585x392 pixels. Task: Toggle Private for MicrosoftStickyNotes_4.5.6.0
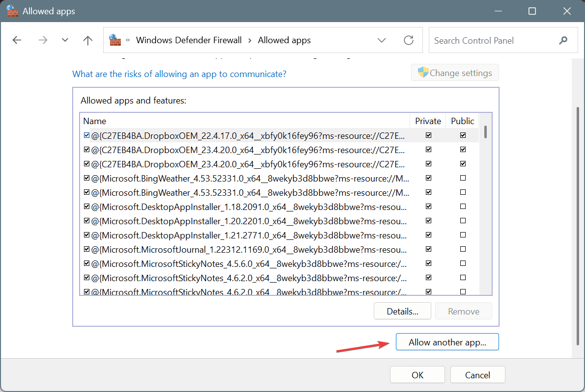pos(428,263)
